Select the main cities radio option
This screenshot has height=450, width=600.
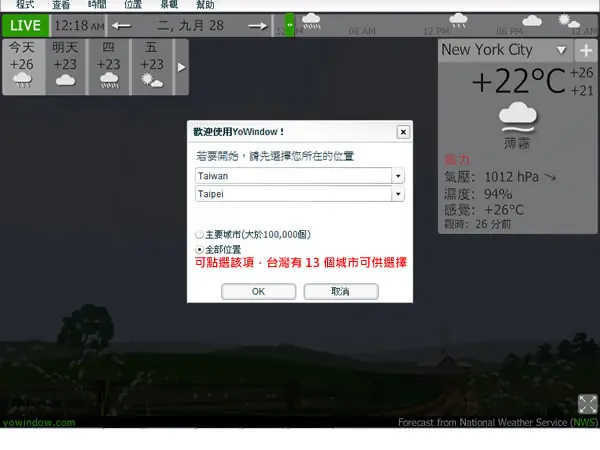(199, 234)
